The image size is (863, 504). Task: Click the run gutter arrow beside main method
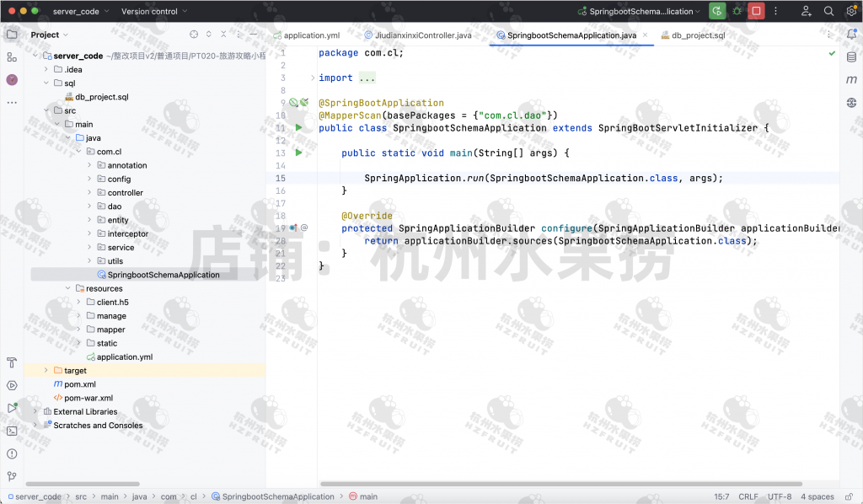298,153
